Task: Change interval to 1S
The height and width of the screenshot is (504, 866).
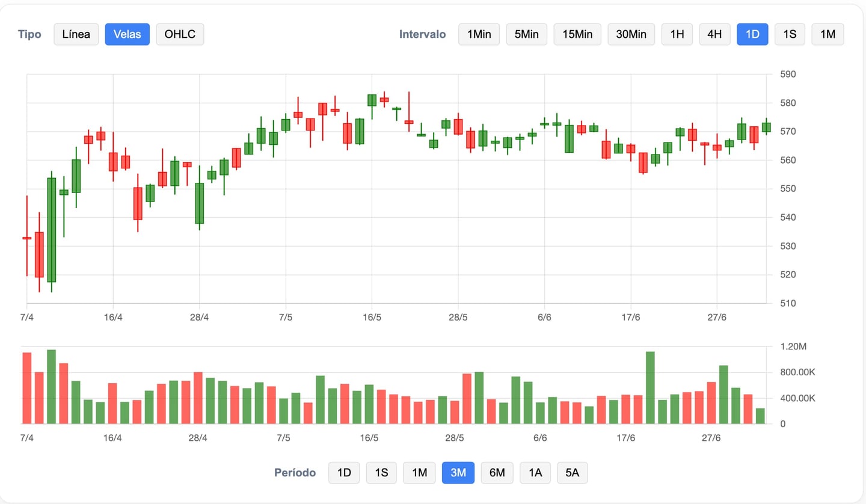Action: (790, 34)
